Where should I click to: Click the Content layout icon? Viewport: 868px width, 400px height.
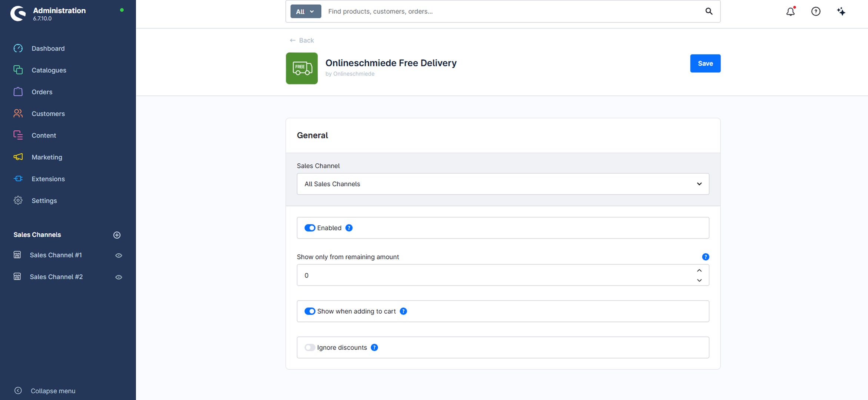[18, 135]
